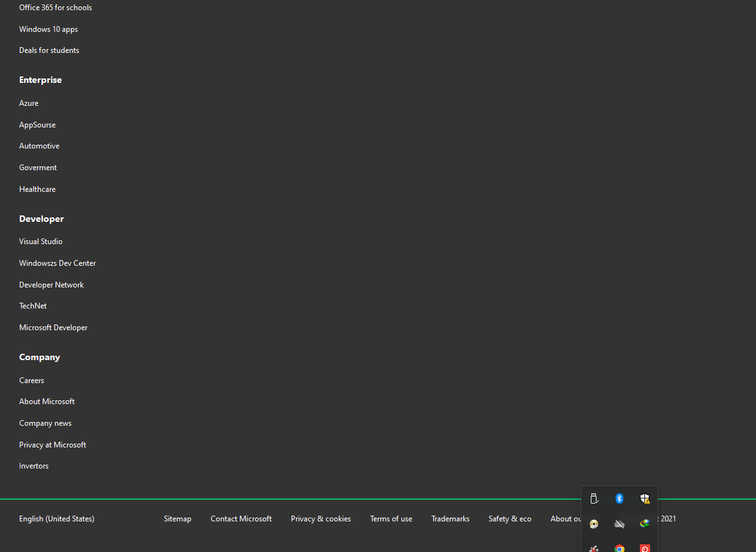This screenshot has height=552, width=756.
Task: Change language via English (United States)
Action: click(57, 519)
